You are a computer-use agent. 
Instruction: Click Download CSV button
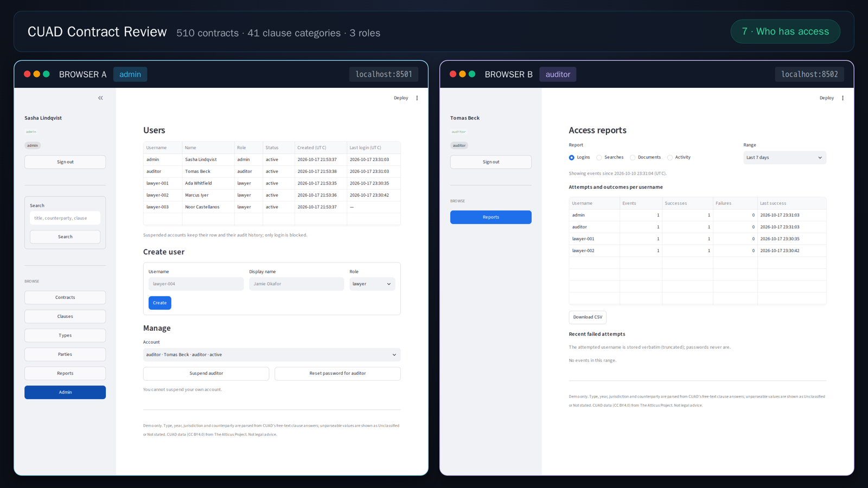tap(588, 317)
